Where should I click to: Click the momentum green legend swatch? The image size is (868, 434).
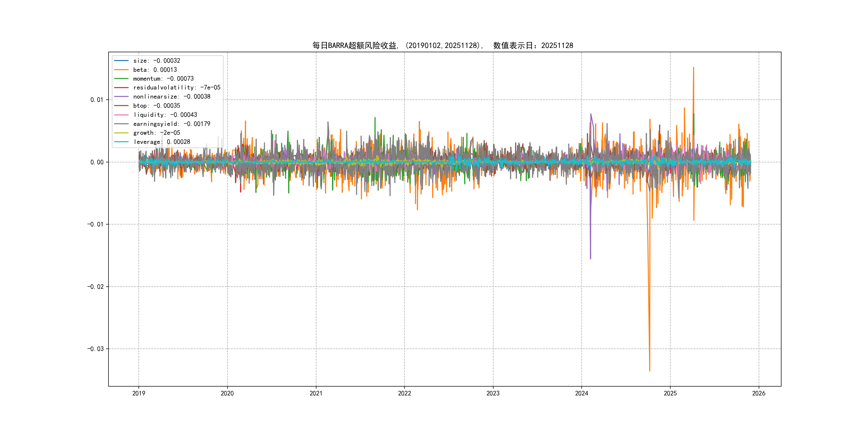[x=121, y=78]
